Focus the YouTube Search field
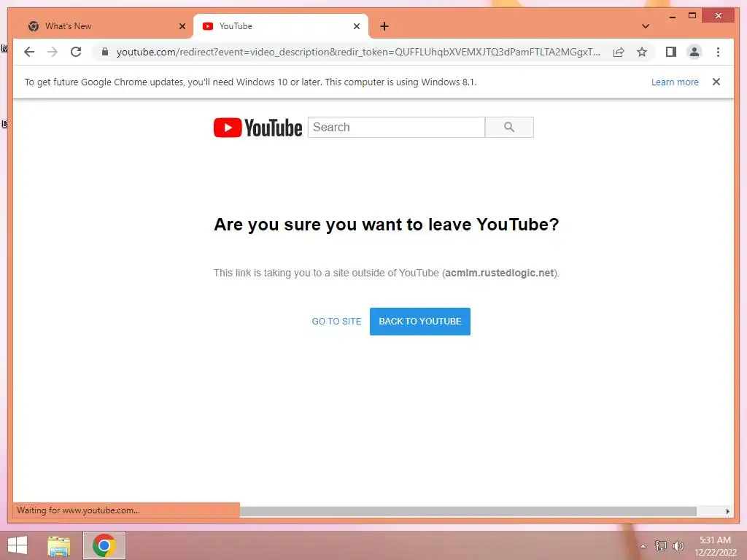This screenshot has height=560, width=747. 396,127
